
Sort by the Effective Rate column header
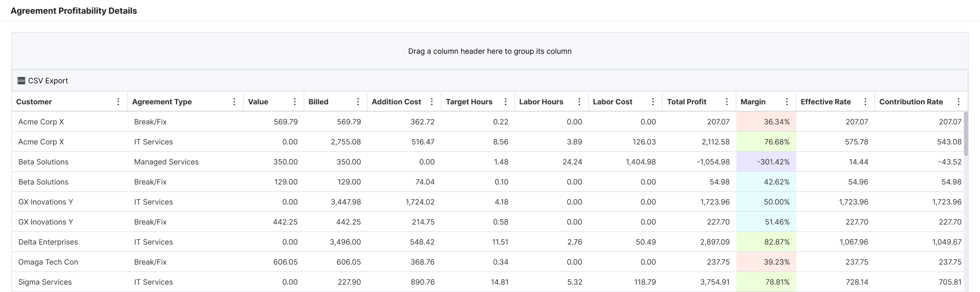pyautogui.click(x=825, y=102)
